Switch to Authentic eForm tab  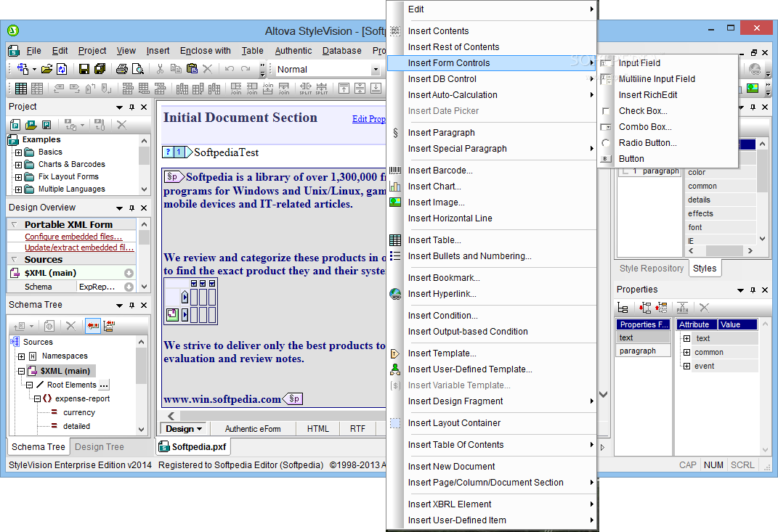(253, 429)
